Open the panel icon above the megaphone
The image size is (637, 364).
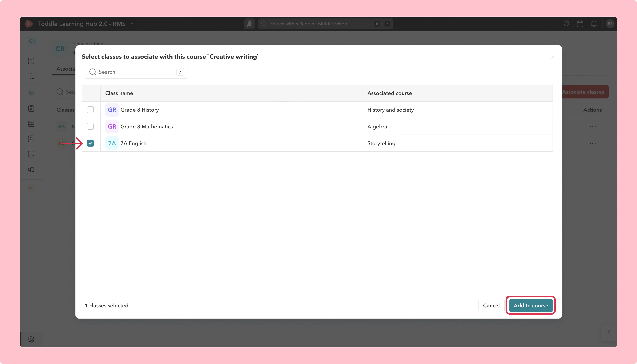coord(31,154)
